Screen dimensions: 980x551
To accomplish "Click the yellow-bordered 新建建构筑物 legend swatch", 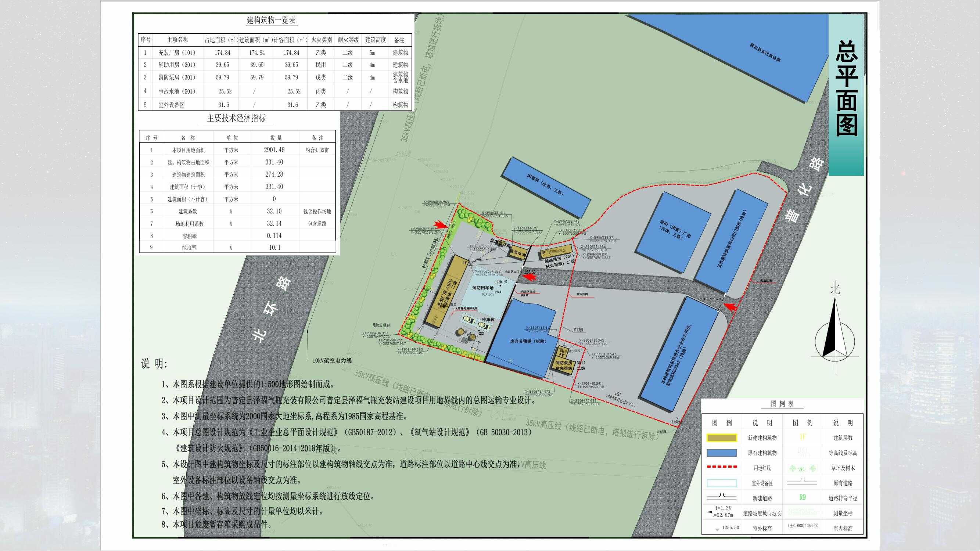I will (721, 438).
